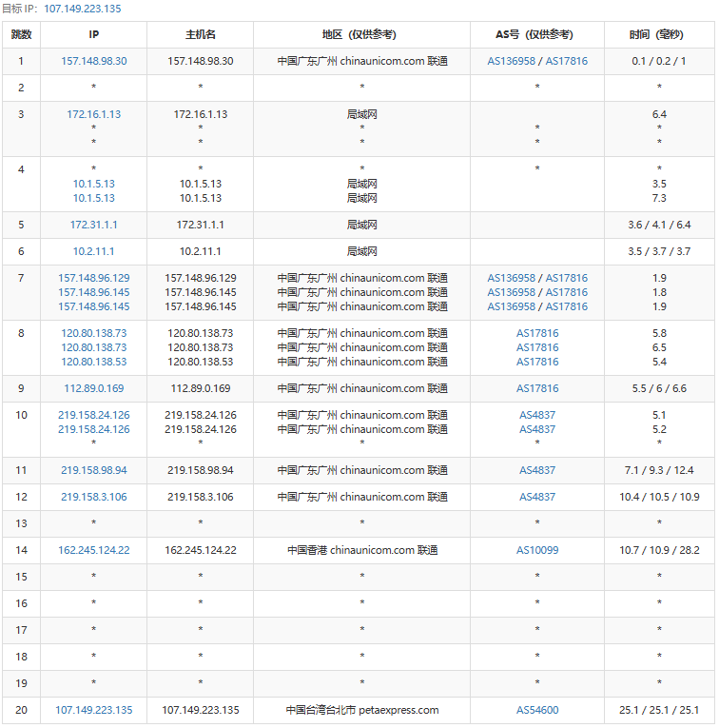Select time value 3.6 / 4.1 / 6.4
719x728 pixels.
(x=659, y=225)
